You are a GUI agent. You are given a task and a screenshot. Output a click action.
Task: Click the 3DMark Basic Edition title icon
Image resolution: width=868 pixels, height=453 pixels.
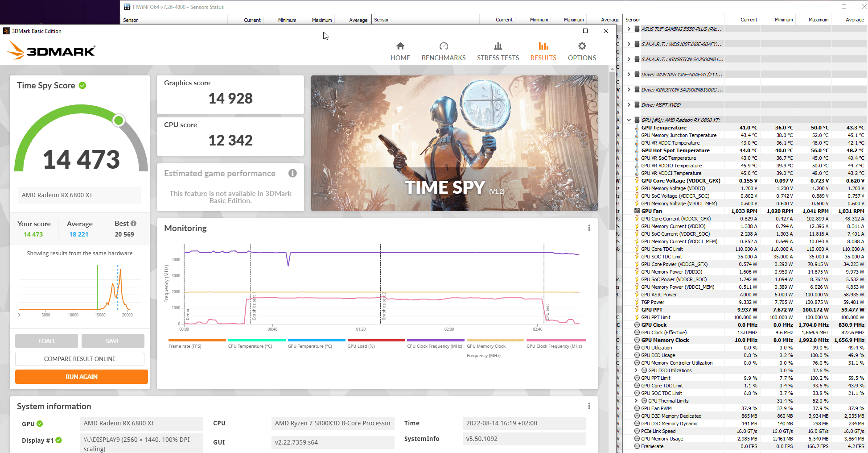[6, 31]
